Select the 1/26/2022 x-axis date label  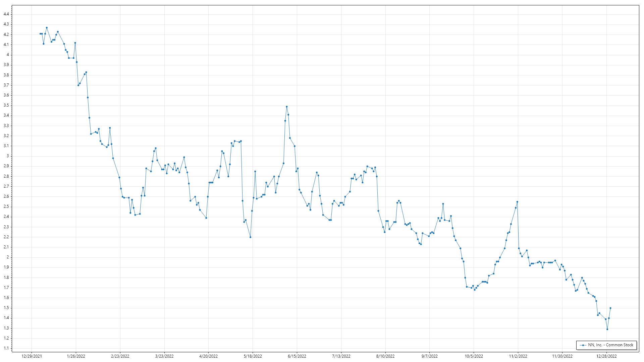pyautogui.click(x=76, y=356)
